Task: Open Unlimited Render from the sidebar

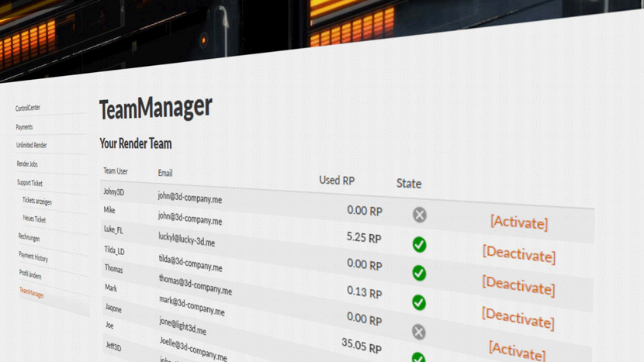Action: tap(32, 145)
